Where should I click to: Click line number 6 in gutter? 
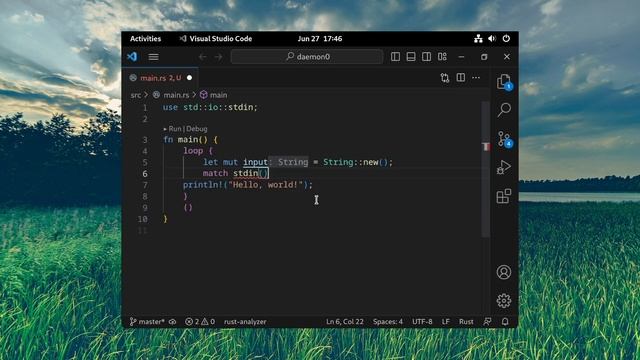point(145,173)
